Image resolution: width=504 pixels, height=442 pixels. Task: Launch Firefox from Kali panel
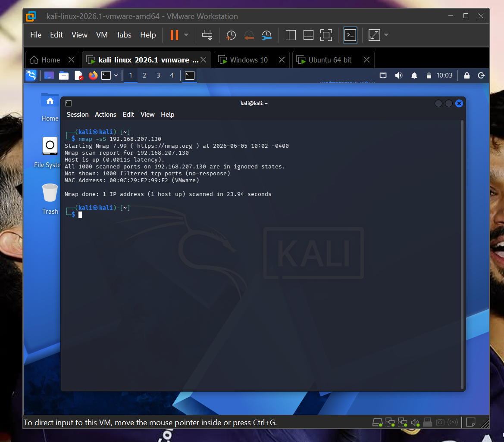pyautogui.click(x=93, y=75)
